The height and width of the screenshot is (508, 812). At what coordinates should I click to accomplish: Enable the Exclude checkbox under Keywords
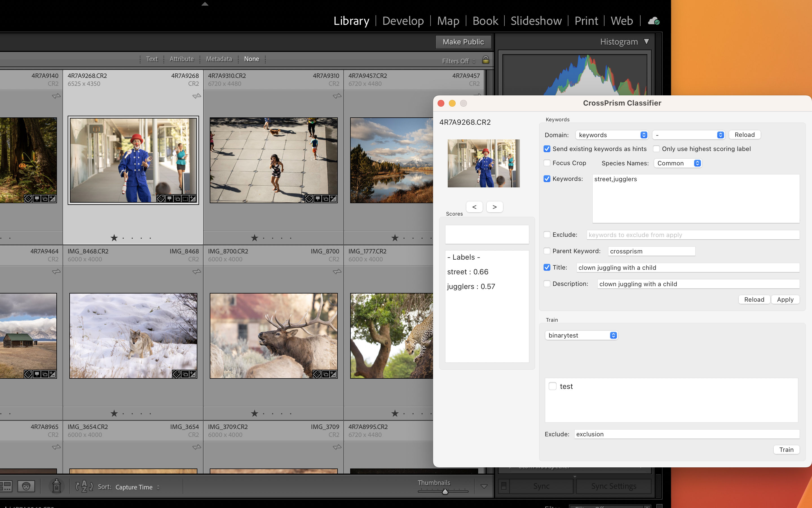pos(547,235)
